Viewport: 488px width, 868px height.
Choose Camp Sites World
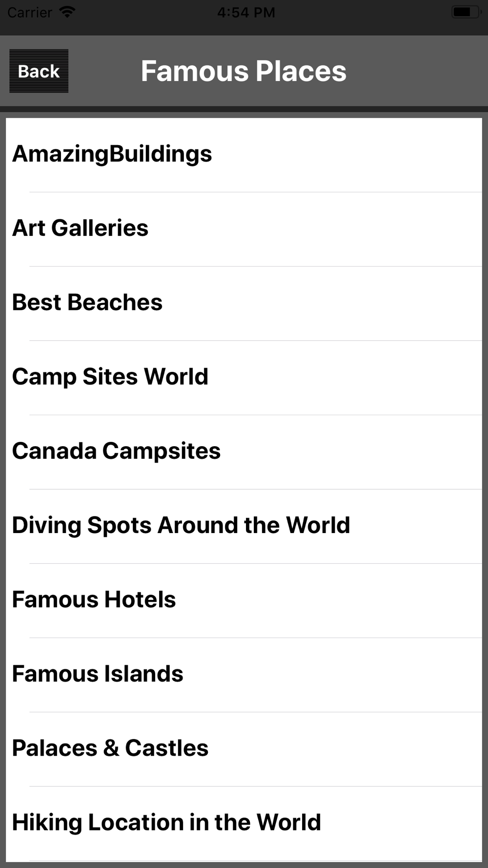[x=244, y=377]
